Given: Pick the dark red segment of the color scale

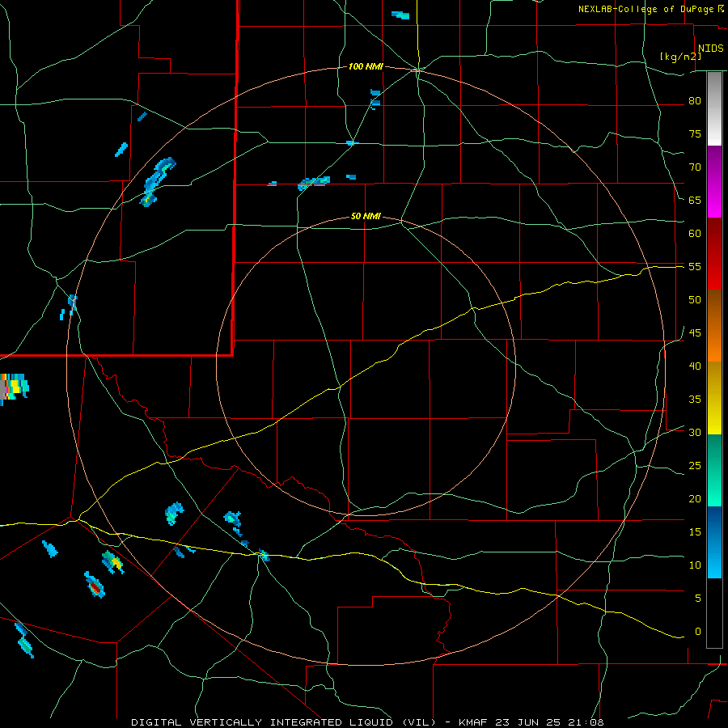Looking at the screenshot, I should click(x=714, y=254).
